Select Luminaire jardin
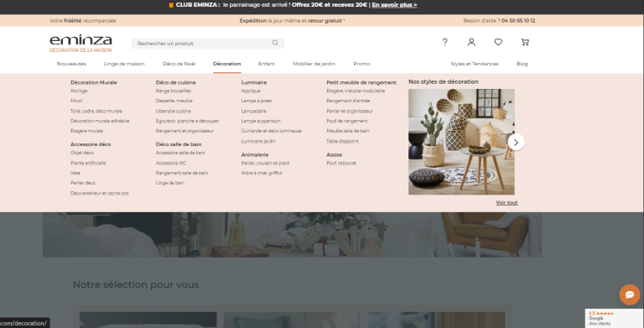 pos(258,141)
